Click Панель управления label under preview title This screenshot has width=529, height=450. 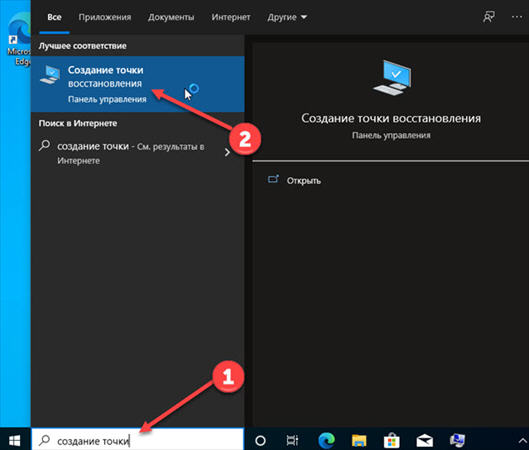(391, 135)
